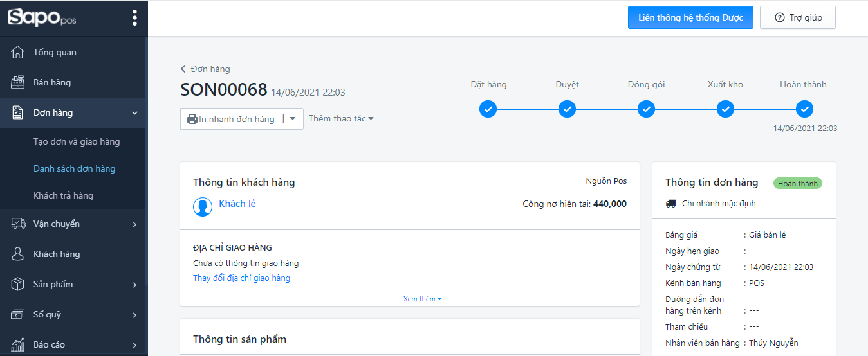
Task: Click the Bán hàng cash register icon
Action: [x=18, y=82]
